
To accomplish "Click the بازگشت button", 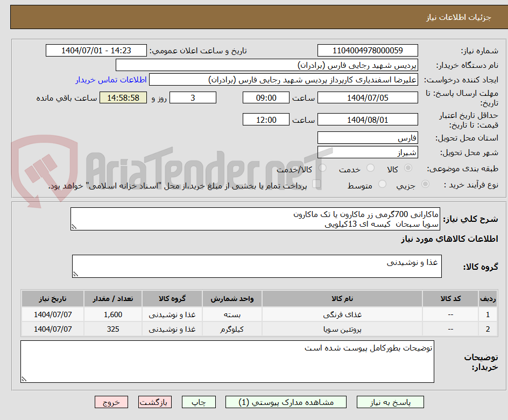I will 155,402.
